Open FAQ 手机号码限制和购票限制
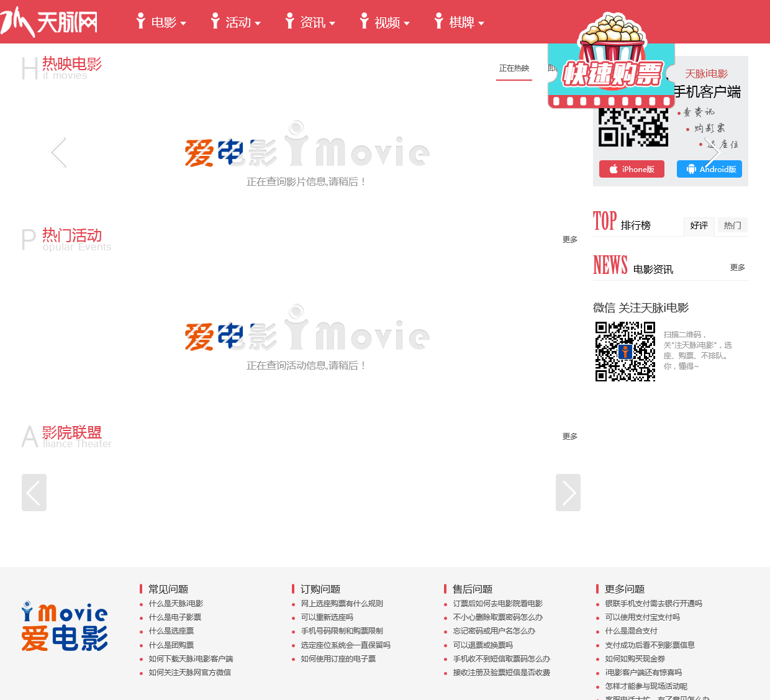770x700 pixels. 342,631
